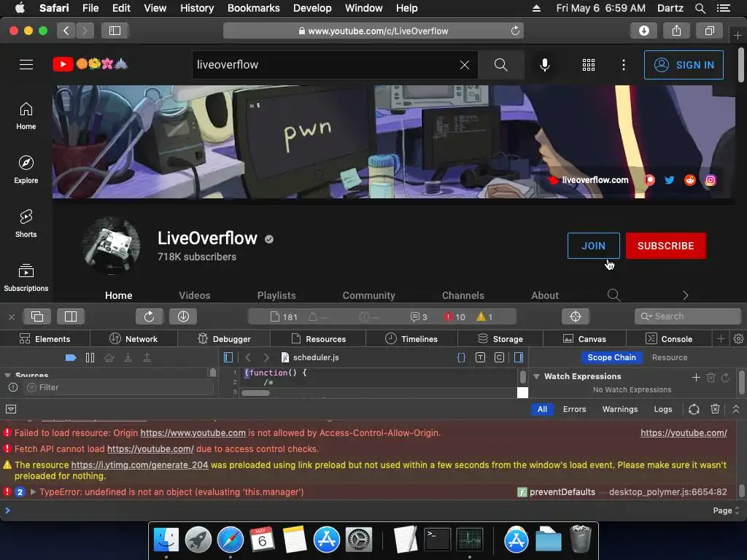747x560 pixels.
Task: Open the Instagram link on the channel banner
Action: pyautogui.click(x=711, y=180)
